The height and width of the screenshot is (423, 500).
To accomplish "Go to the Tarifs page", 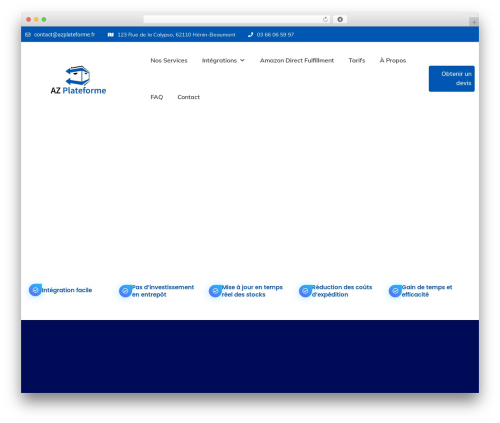I will (357, 60).
